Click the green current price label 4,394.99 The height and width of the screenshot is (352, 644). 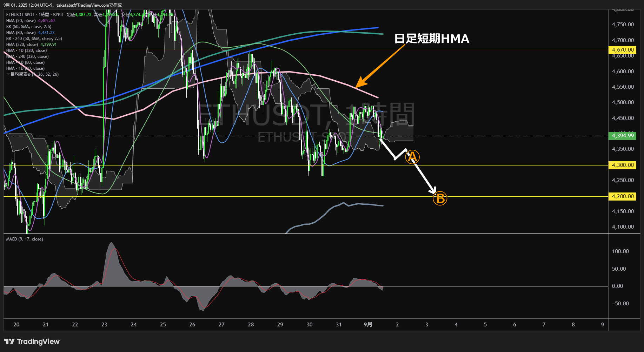(623, 136)
